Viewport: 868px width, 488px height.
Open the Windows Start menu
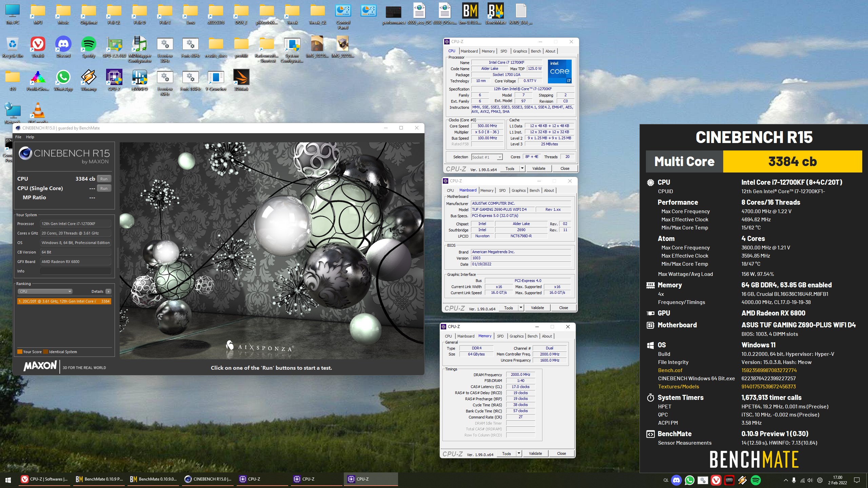coord(8,480)
